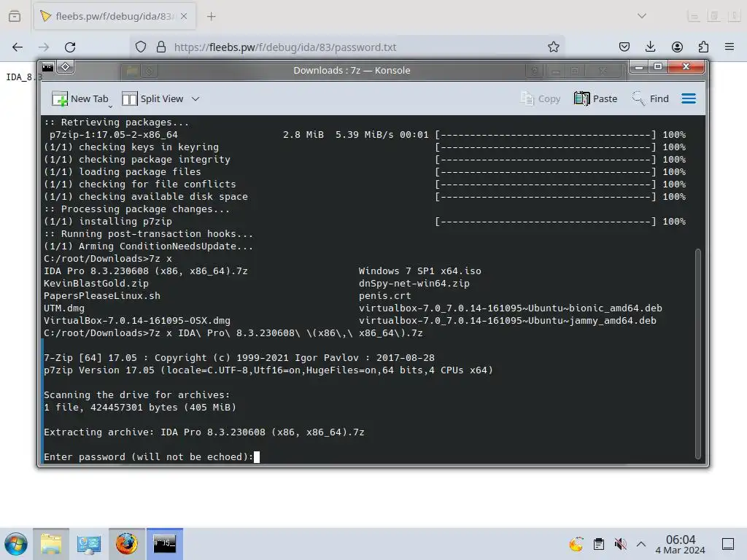Open the Konsole hamburger menu

point(689,98)
